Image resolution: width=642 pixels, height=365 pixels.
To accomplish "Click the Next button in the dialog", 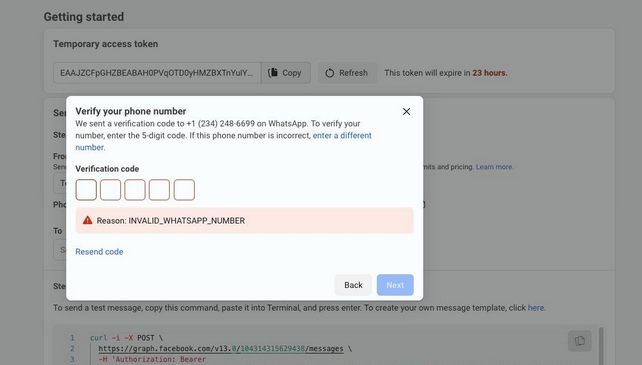I will click(x=395, y=285).
